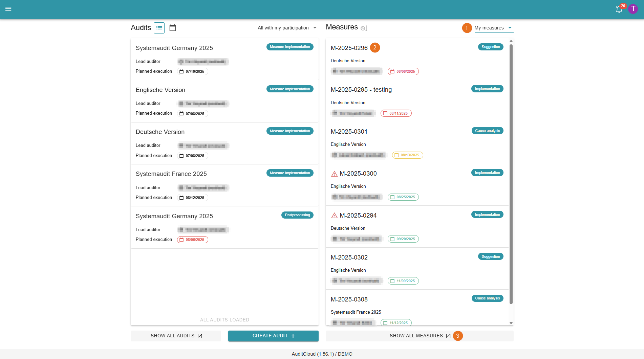Click overdue date 08/06/2025 chip
Image resolution: width=644 pixels, height=359 pixels.
tap(192, 240)
